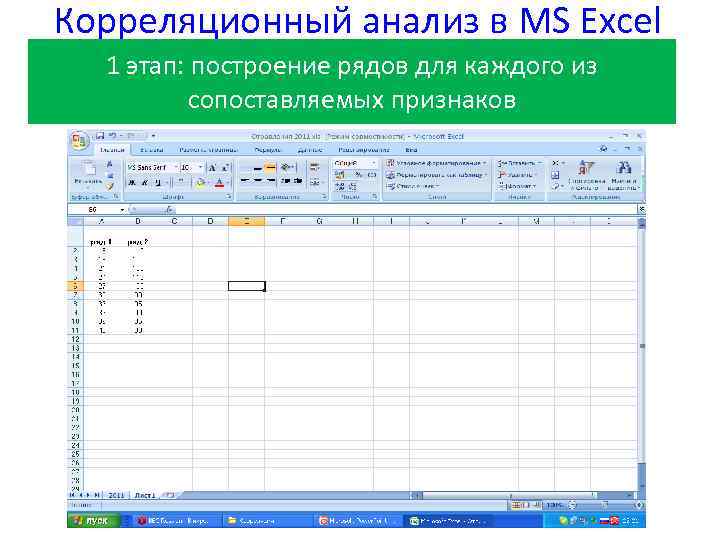Viewport: 720px width, 540px height.
Task: Switch to the Insert ribbon tab
Action: (152, 150)
